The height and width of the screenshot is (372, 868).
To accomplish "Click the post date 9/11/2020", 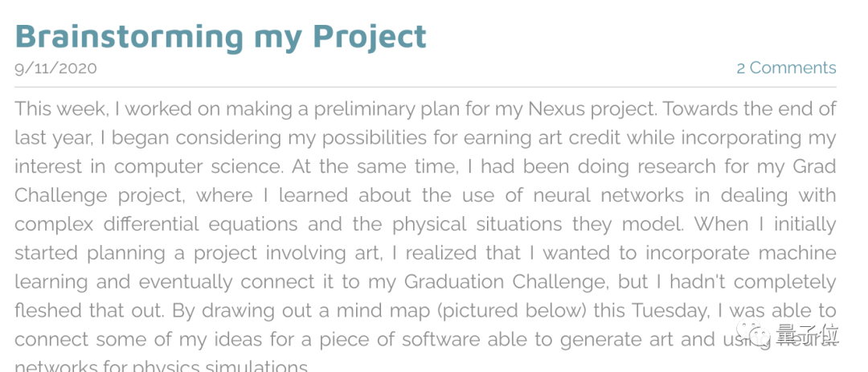I will [x=55, y=68].
